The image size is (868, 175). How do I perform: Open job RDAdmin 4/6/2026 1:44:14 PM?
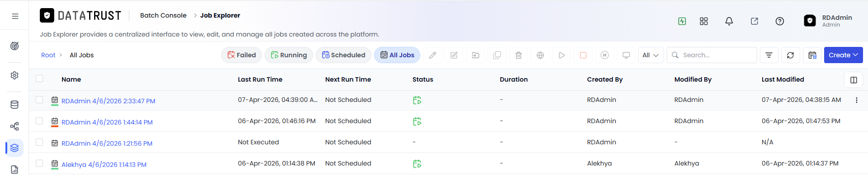coord(107,122)
